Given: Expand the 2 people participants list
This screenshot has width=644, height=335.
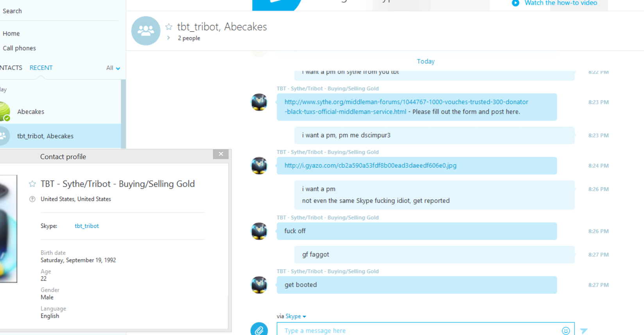Looking at the screenshot, I should coord(168,38).
